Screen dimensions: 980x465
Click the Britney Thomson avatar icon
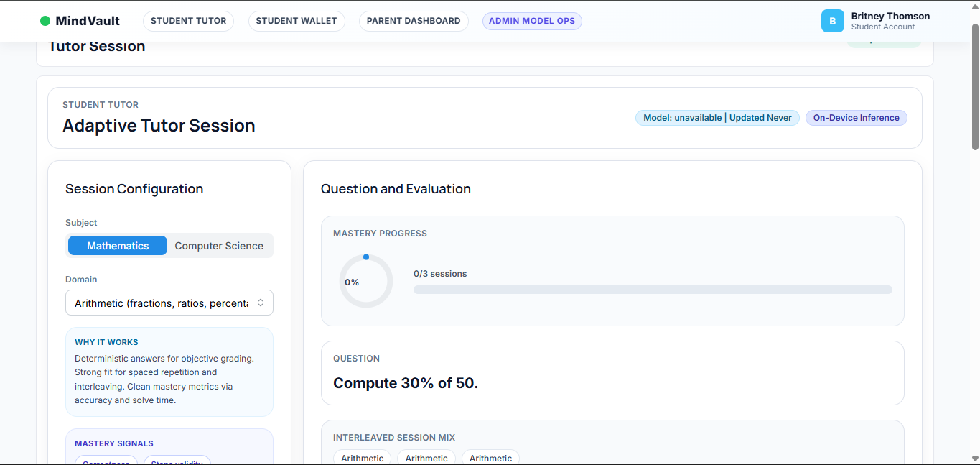click(832, 21)
